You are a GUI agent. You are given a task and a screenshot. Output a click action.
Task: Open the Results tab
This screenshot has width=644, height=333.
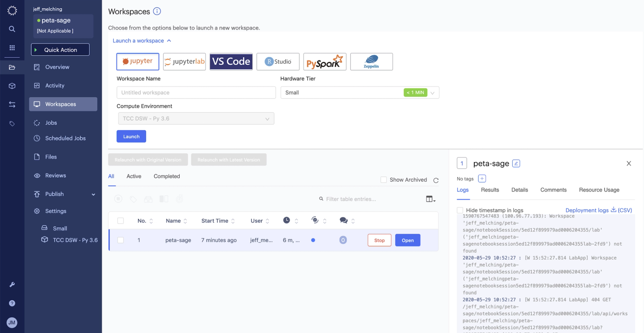pyautogui.click(x=490, y=190)
